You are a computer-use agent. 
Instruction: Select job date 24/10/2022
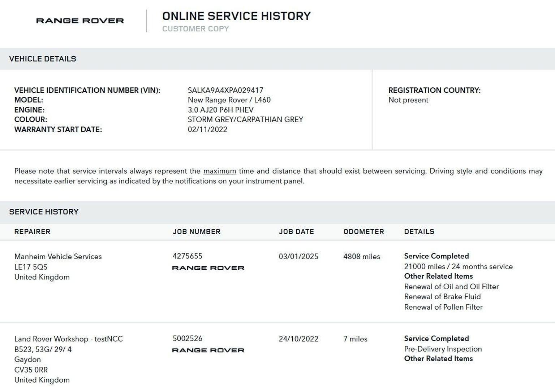(298, 339)
